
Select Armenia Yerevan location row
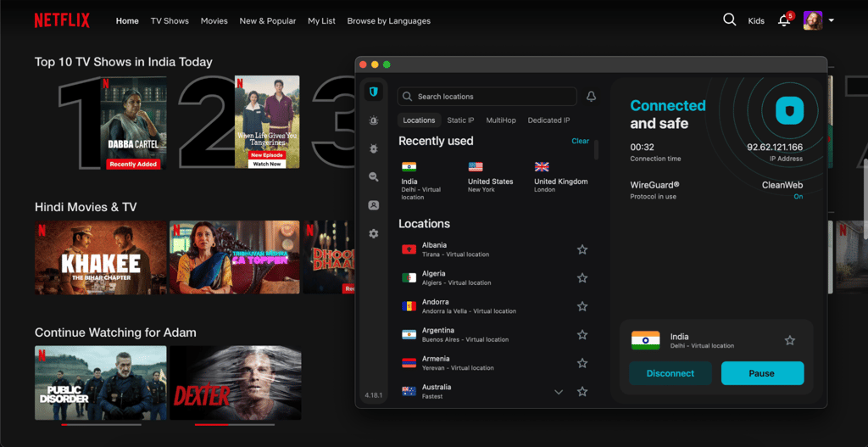point(495,363)
